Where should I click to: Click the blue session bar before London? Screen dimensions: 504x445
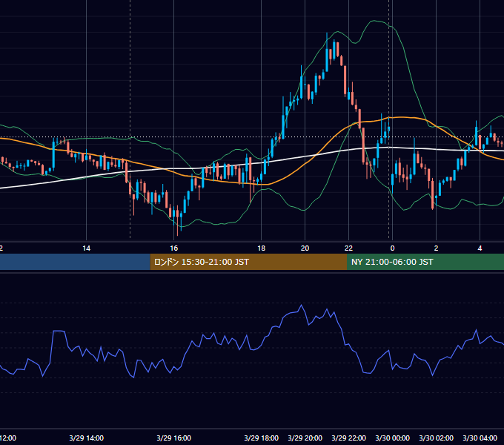click(x=75, y=262)
